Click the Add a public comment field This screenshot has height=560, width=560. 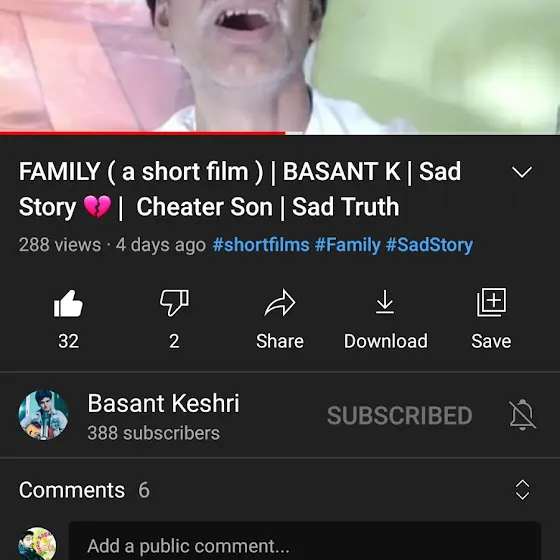click(305, 541)
